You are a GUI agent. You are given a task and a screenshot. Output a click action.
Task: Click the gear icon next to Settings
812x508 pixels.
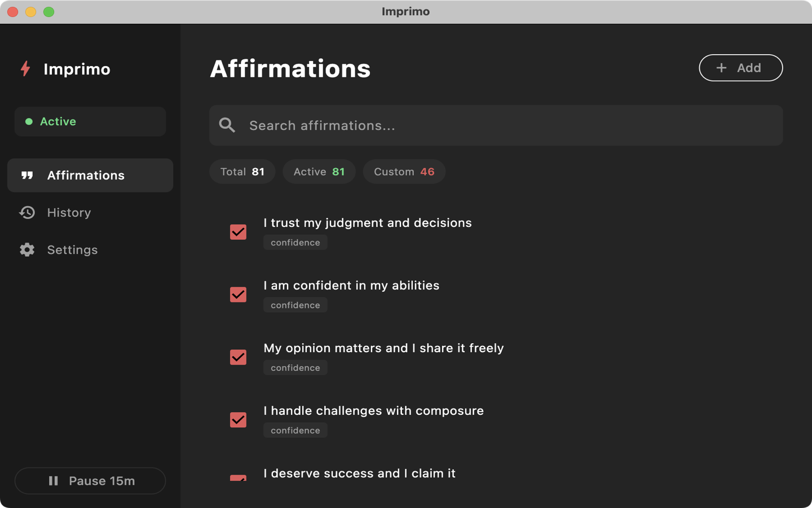(27, 249)
